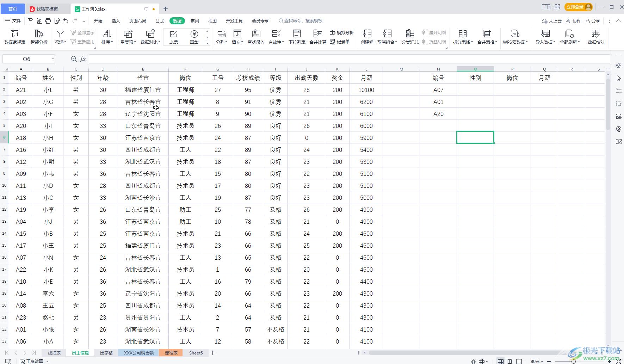The width and height of the screenshot is (624, 364).
Task: Click the fx insert function icon
Action: pos(83,59)
